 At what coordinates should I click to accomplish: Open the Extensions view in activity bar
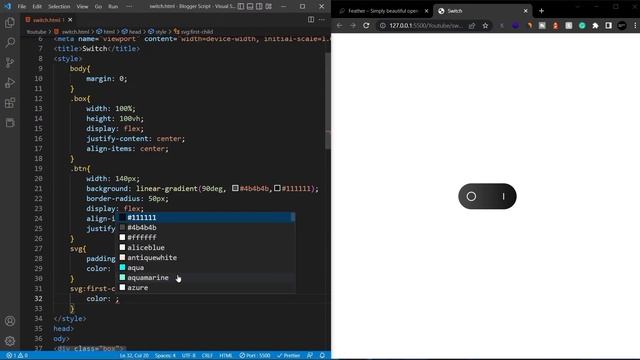pos(10,102)
